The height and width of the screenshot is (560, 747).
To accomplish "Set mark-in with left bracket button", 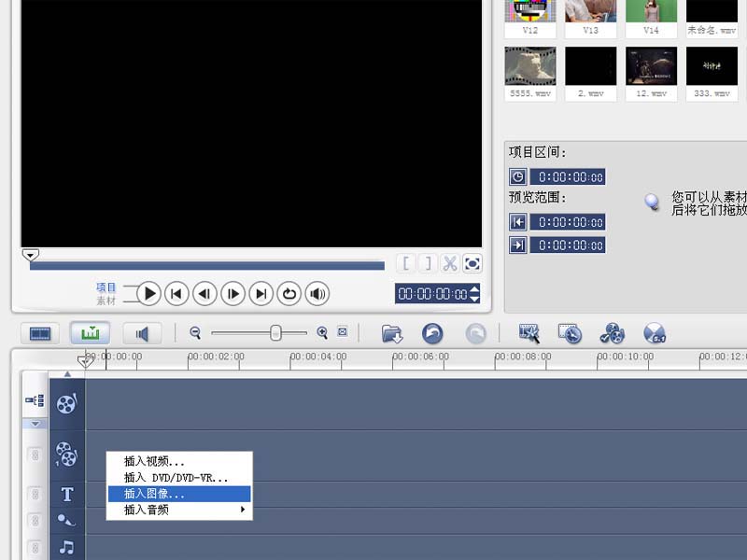I will pyautogui.click(x=406, y=263).
